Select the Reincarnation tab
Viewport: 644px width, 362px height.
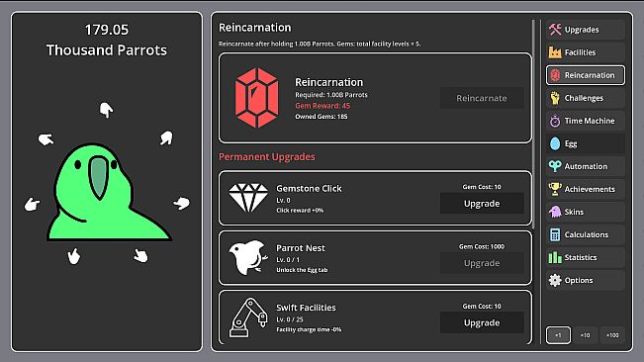click(586, 75)
